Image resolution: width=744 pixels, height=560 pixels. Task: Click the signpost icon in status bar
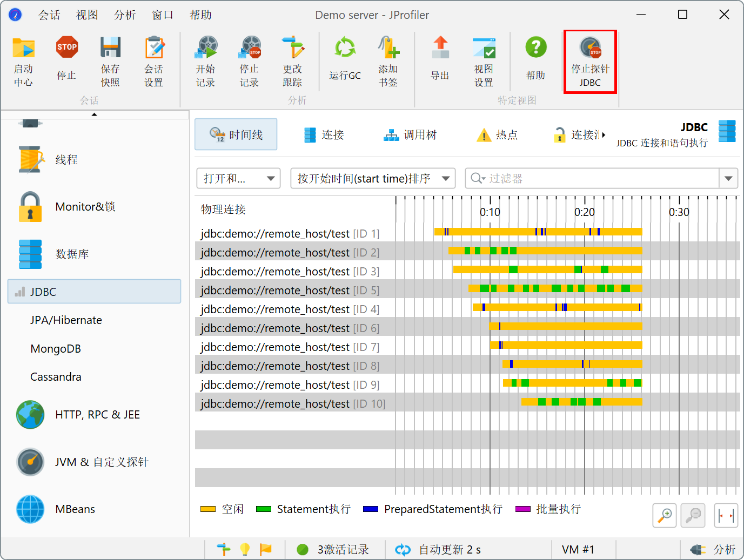pos(224,549)
